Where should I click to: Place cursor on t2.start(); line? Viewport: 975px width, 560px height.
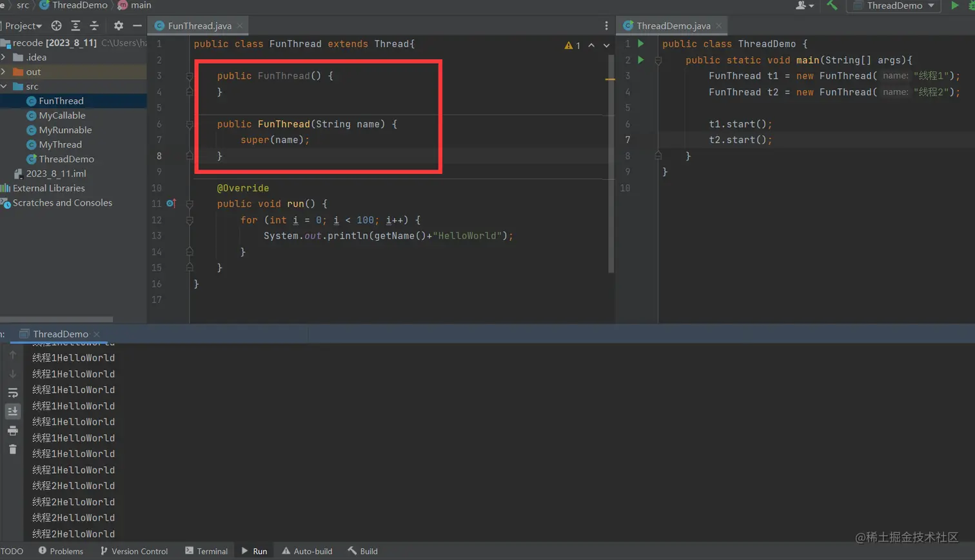click(x=740, y=140)
